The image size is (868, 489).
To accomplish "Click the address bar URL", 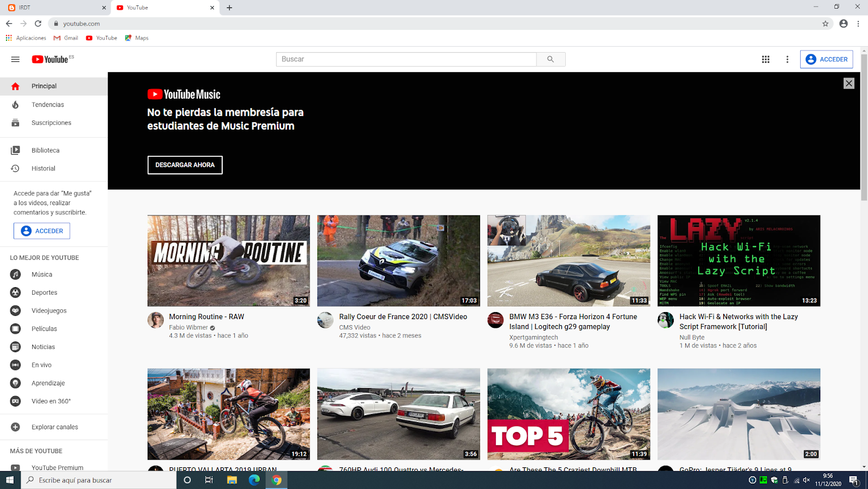I will click(x=81, y=23).
